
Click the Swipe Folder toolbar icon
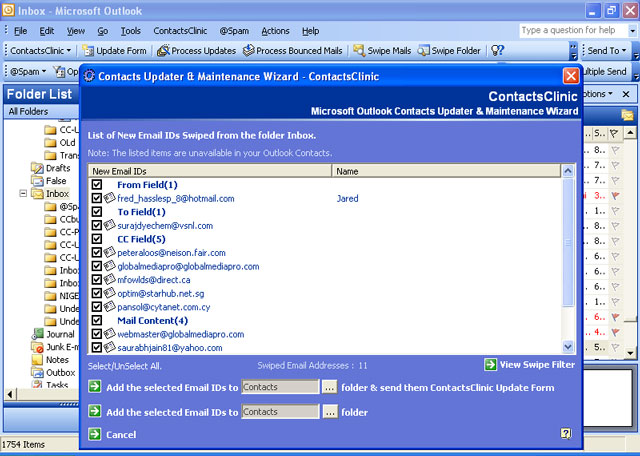(x=424, y=51)
